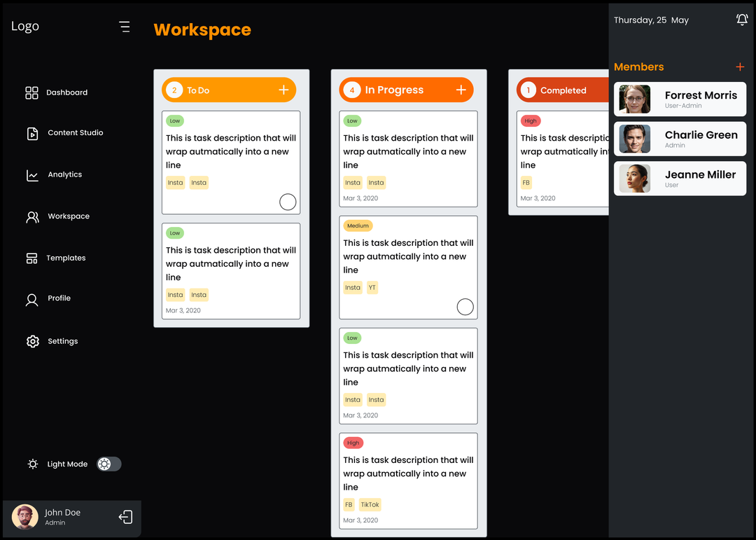Click the Dashboard grid icon
The height and width of the screenshot is (540, 756).
(x=31, y=92)
